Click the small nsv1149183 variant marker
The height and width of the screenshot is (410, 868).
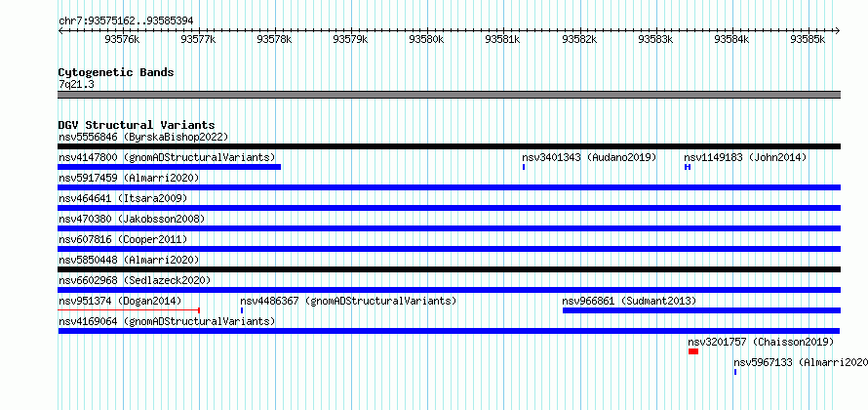[x=688, y=167]
